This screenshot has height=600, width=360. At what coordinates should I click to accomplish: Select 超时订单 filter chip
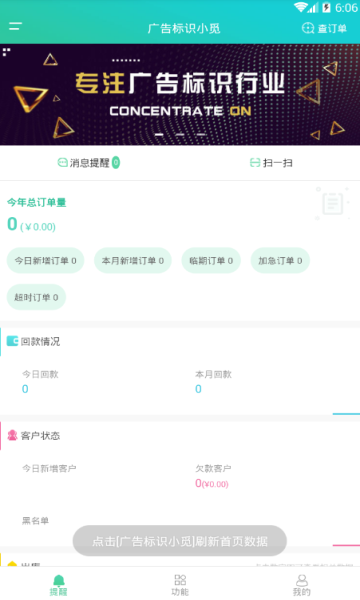pos(36,297)
